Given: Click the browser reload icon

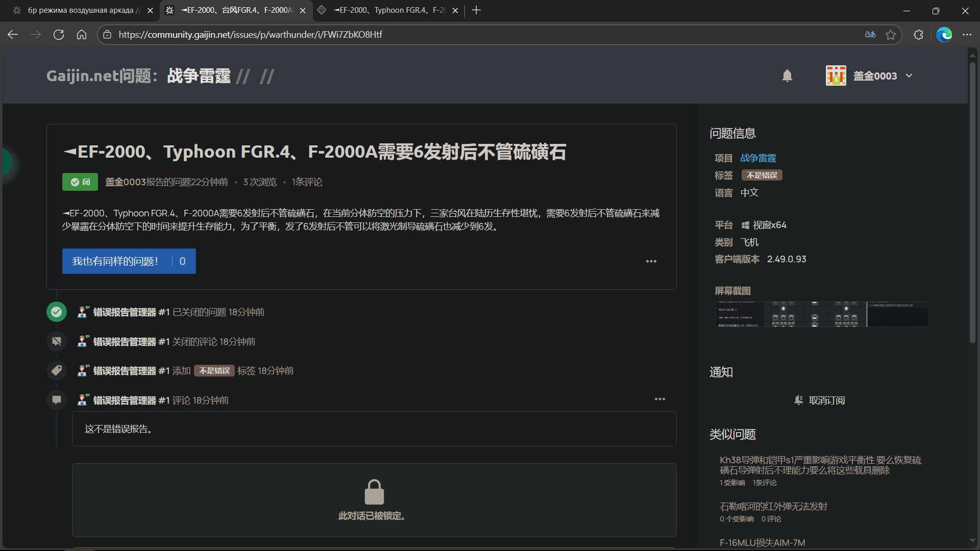Looking at the screenshot, I should tap(59, 35).
